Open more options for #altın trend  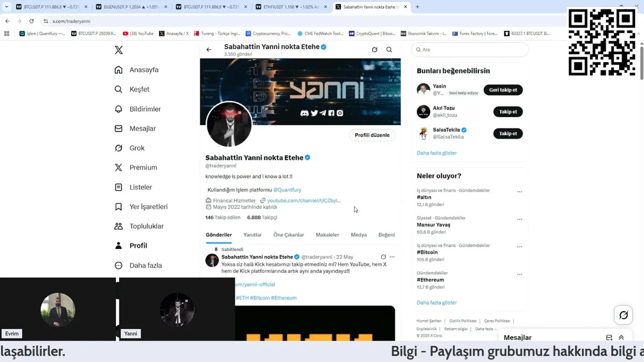pyautogui.click(x=520, y=192)
